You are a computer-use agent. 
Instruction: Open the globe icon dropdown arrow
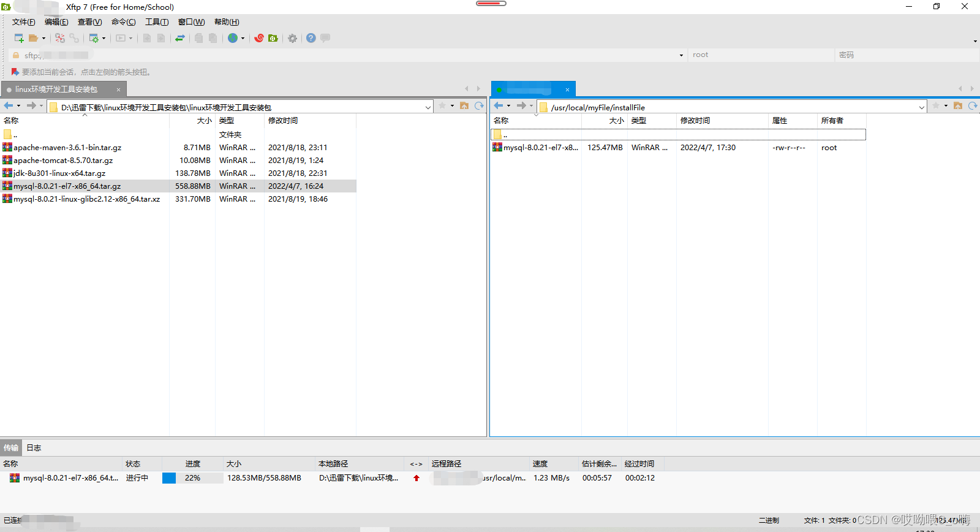click(243, 38)
